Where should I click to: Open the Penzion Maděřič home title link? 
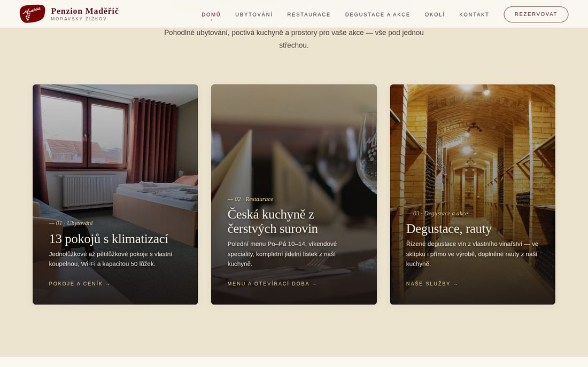(x=85, y=11)
